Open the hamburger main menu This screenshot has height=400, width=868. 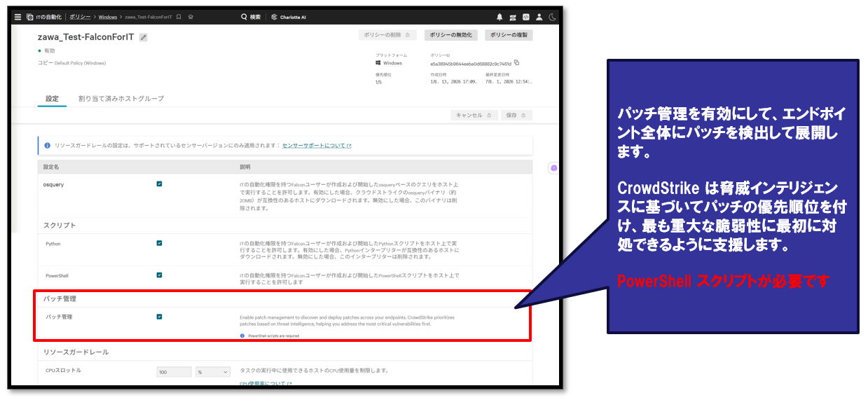click(18, 17)
